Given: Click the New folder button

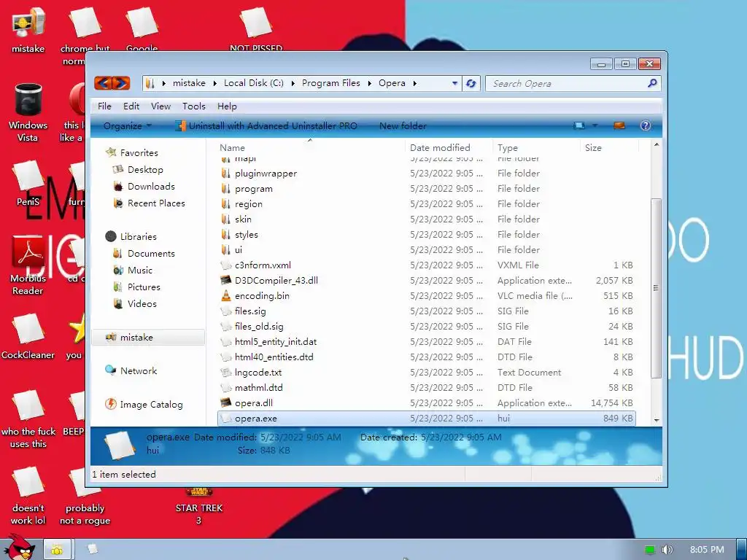Looking at the screenshot, I should (x=403, y=125).
